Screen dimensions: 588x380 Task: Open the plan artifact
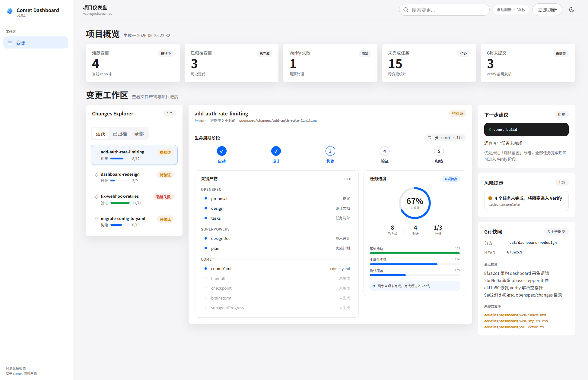click(277, 248)
